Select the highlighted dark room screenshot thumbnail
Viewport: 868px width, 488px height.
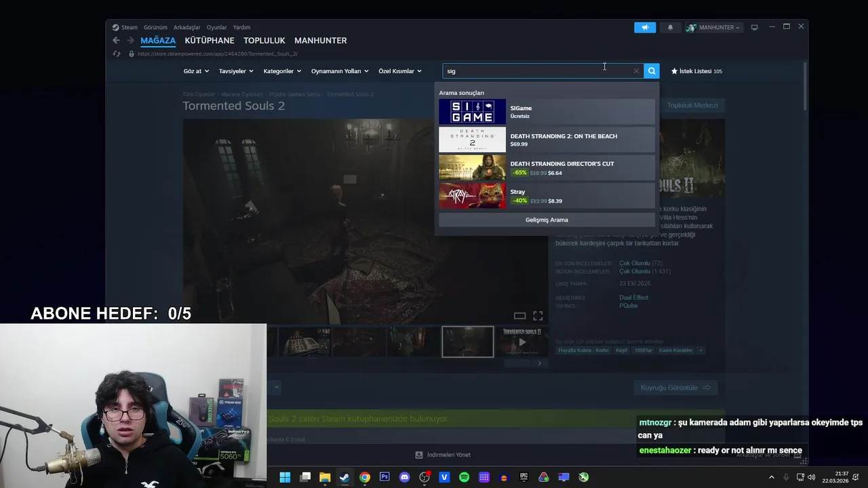(468, 342)
